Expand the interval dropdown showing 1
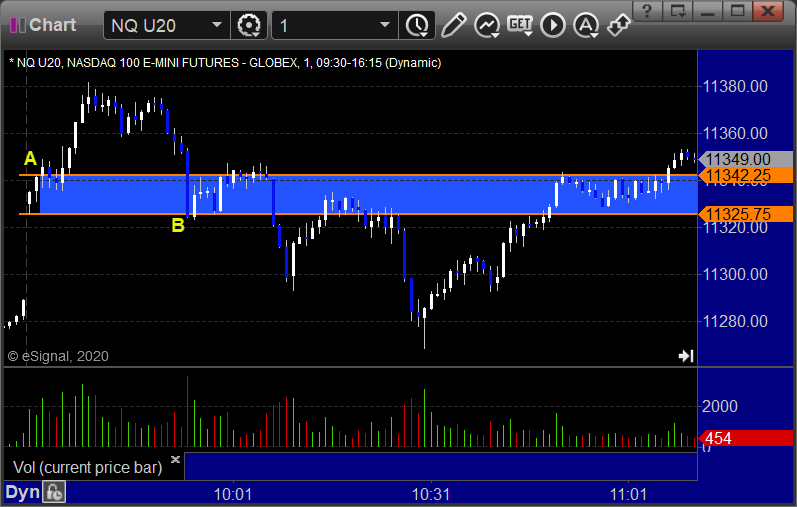 [x=385, y=25]
